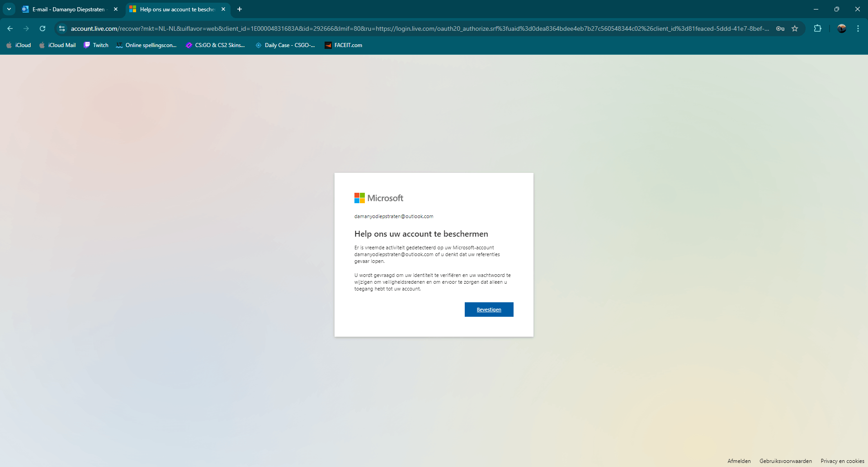Select the Help ons uw account tab
Image resolution: width=868 pixels, height=467 pixels.
coord(177,9)
